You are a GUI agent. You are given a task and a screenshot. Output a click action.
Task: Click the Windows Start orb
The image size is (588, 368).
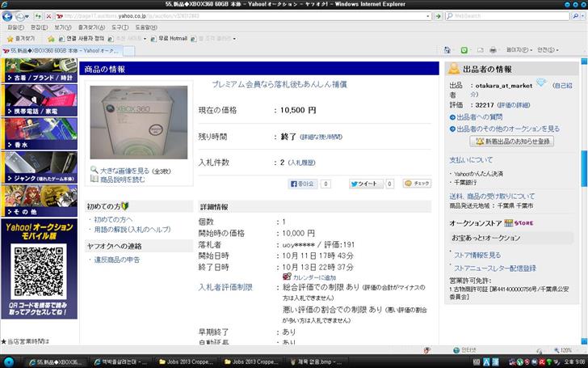(x=8, y=362)
